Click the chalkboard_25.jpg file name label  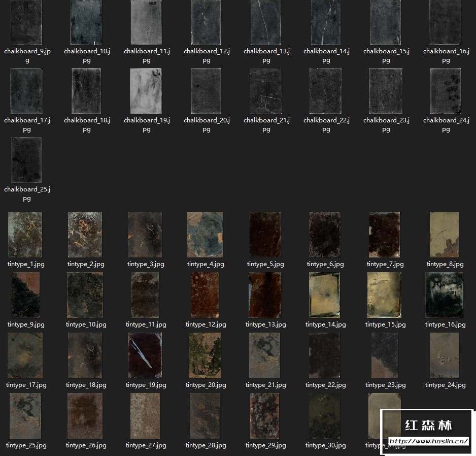coord(27,193)
